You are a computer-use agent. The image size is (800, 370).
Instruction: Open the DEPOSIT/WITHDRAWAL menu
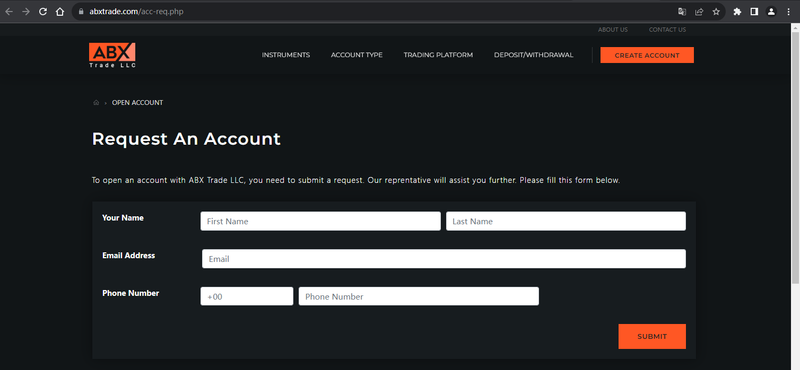(534, 55)
